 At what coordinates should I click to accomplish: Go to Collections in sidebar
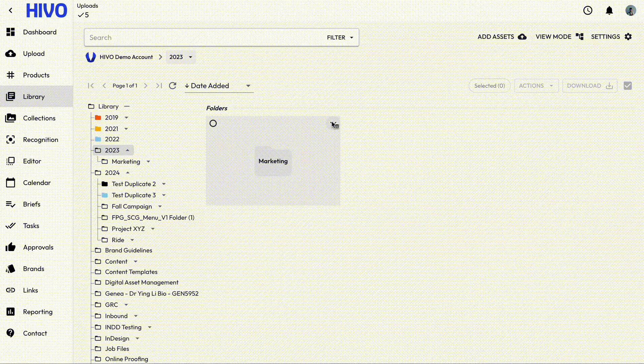pyautogui.click(x=39, y=118)
